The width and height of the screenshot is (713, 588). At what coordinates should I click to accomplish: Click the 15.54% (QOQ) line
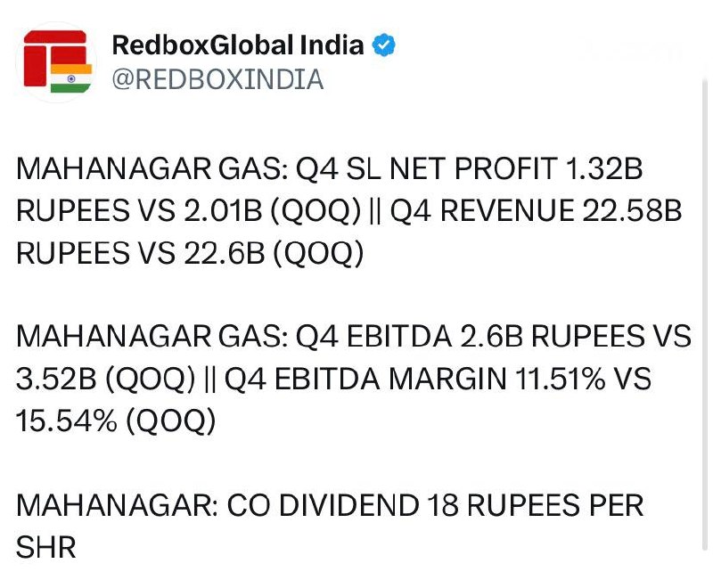point(116,421)
